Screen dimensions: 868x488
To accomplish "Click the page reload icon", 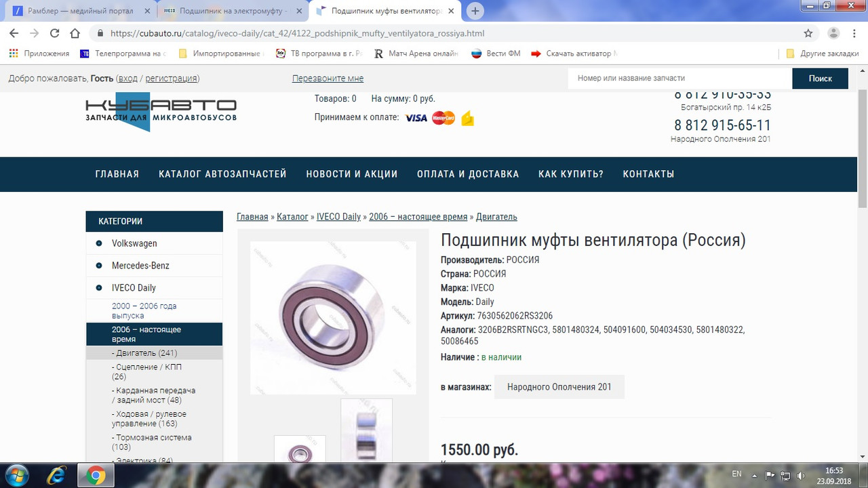I will click(54, 33).
